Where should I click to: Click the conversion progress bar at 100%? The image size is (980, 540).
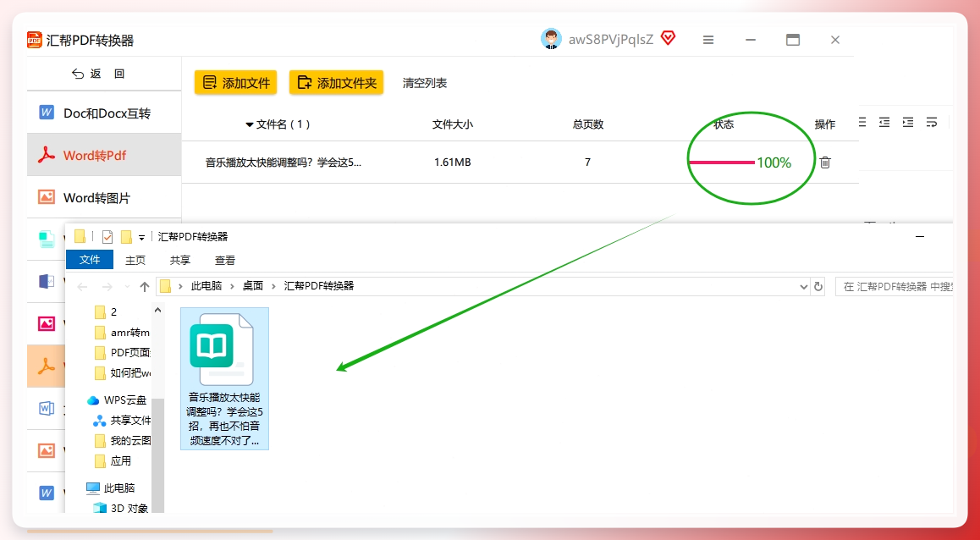[x=722, y=163]
